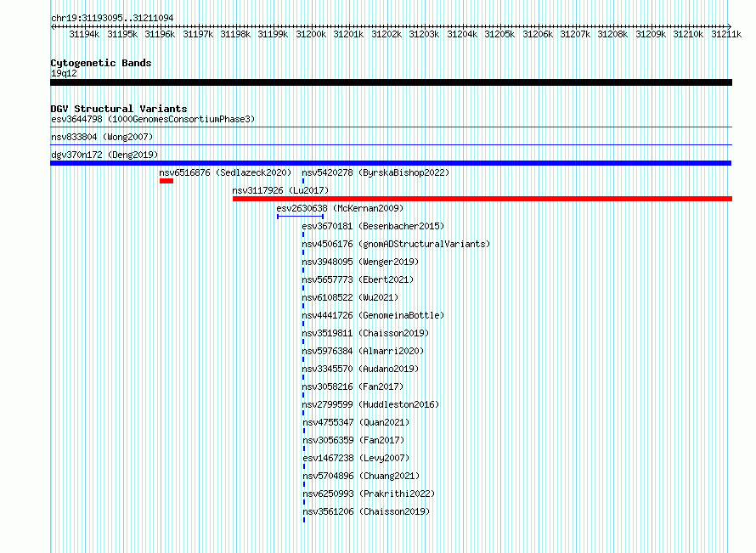Click the nsv3345570 (Audano2019) label
The image size is (756, 553).
tap(360, 369)
